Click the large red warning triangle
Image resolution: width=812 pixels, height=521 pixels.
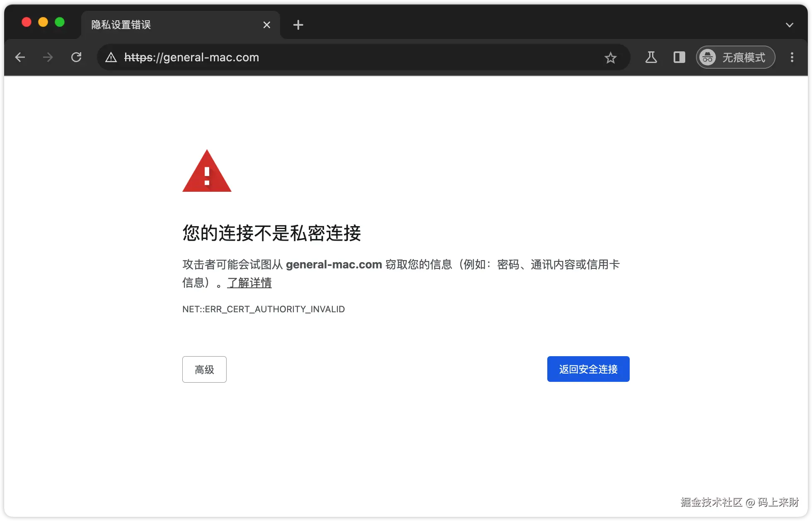tap(207, 173)
